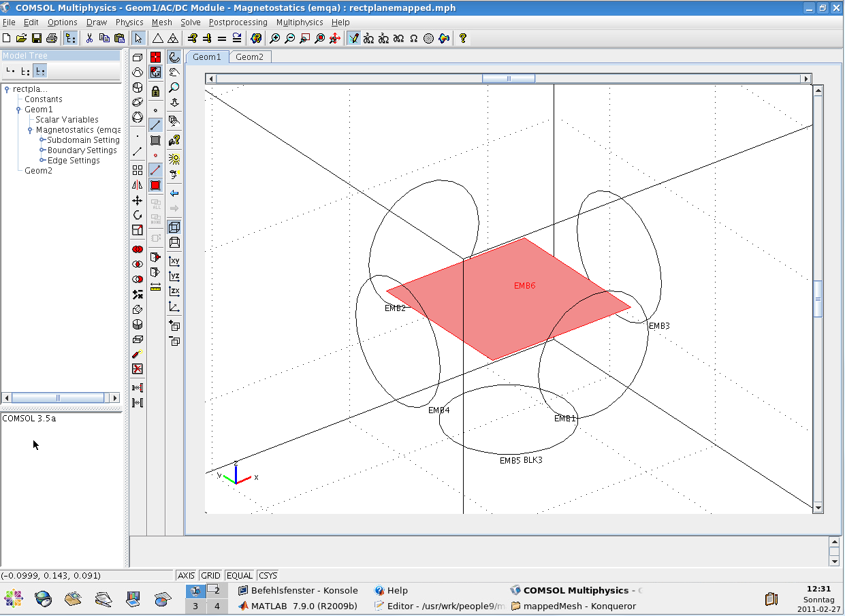The height and width of the screenshot is (616, 845).
Task: Switch to the xy-plane view
Action: pos(174,261)
